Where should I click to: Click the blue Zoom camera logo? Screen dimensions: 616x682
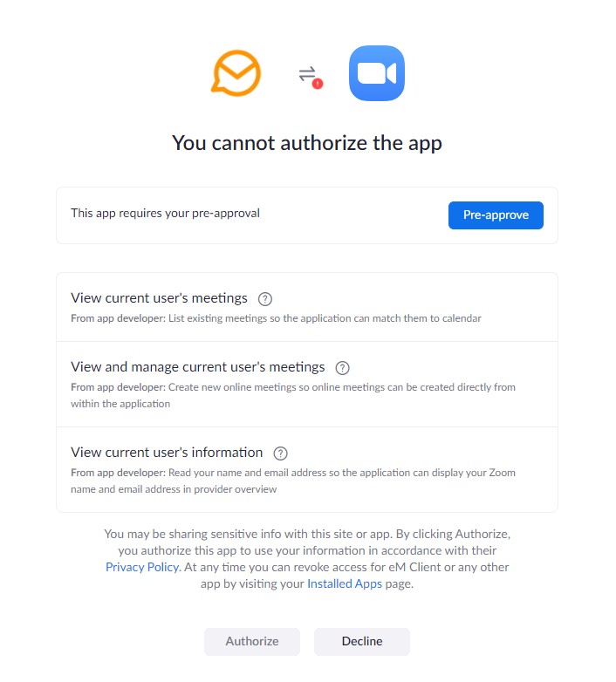pyautogui.click(x=376, y=73)
